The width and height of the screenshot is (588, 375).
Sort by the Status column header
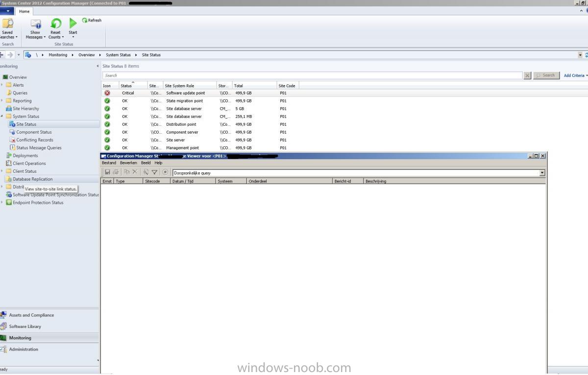click(x=133, y=86)
